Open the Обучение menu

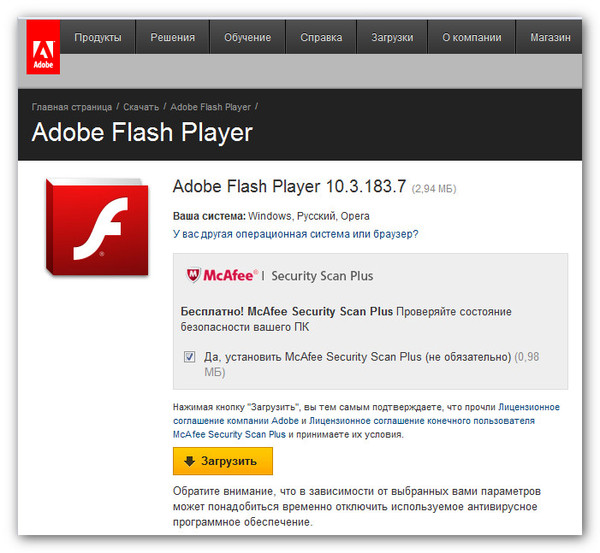coord(247,37)
